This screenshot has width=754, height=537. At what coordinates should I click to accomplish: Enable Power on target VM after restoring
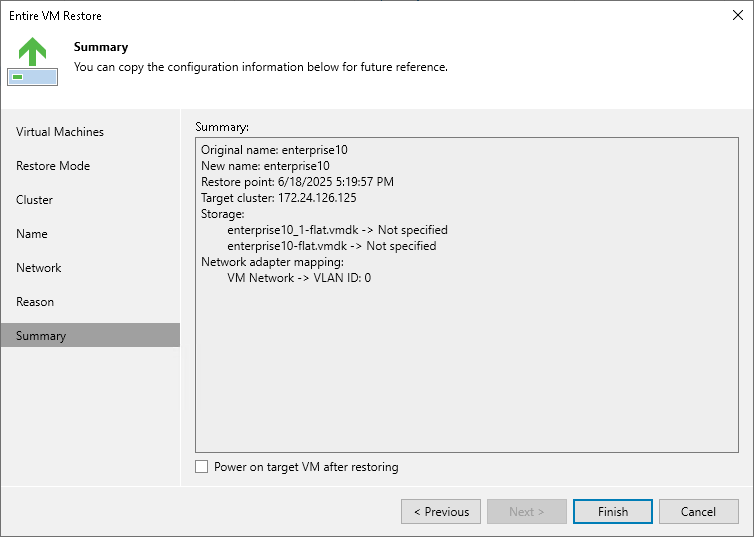pyautogui.click(x=201, y=467)
